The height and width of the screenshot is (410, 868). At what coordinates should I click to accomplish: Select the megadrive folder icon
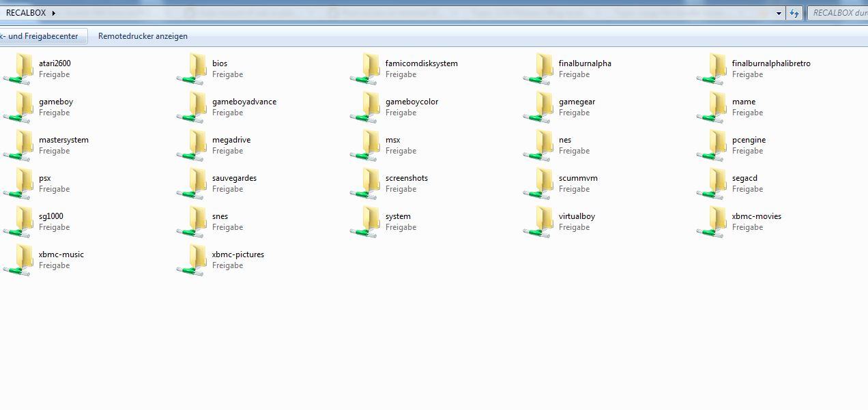point(192,145)
